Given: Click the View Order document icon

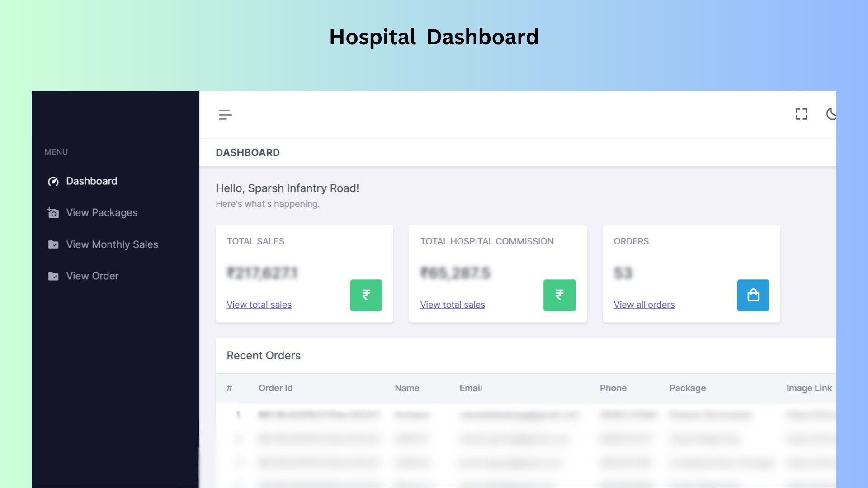Looking at the screenshot, I should [53, 276].
